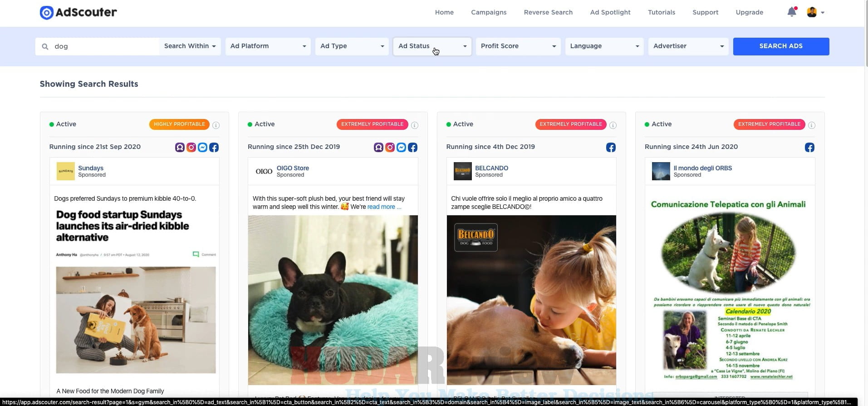868x406 pixels.
Task: Click info icon on OIGO Store card
Action: pyautogui.click(x=415, y=125)
